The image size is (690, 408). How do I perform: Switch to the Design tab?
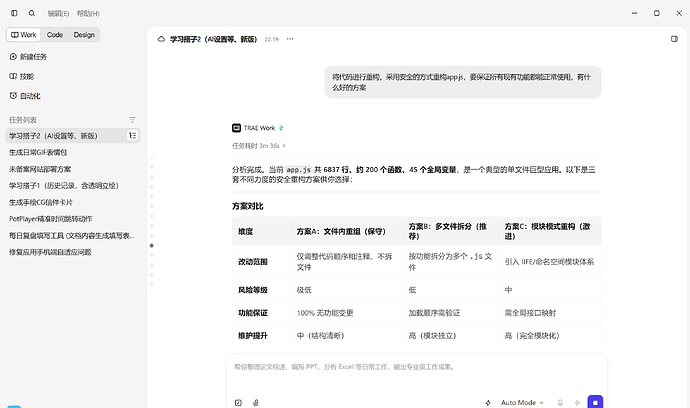(84, 35)
